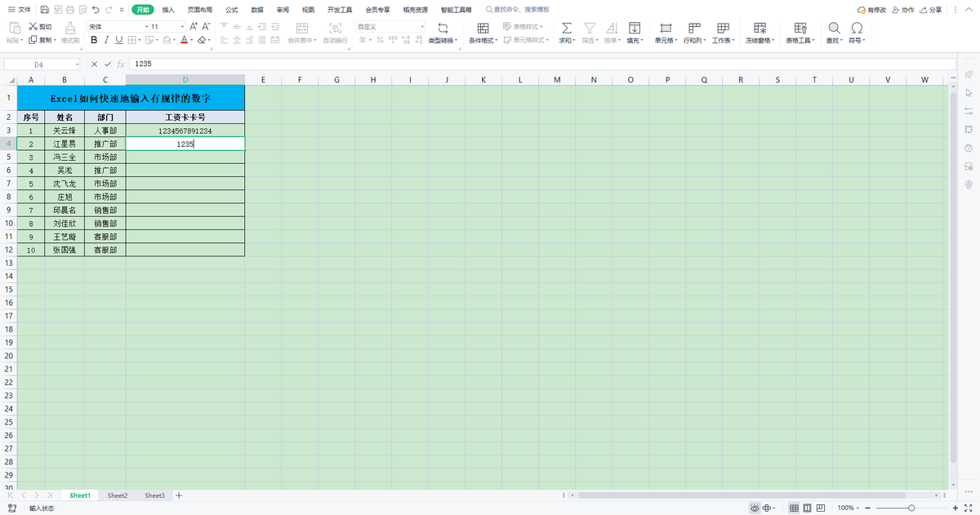Screen dimensions: 980x515
Task: Toggle Wrap Text (自动换行)
Action: 335,32
